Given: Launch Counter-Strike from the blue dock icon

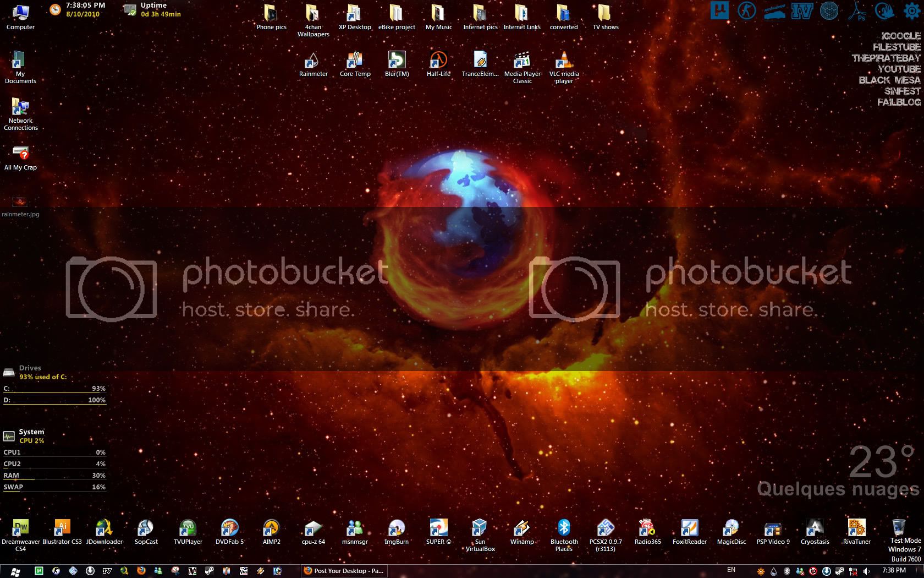Looking at the screenshot, I should [x=747, y=10].
